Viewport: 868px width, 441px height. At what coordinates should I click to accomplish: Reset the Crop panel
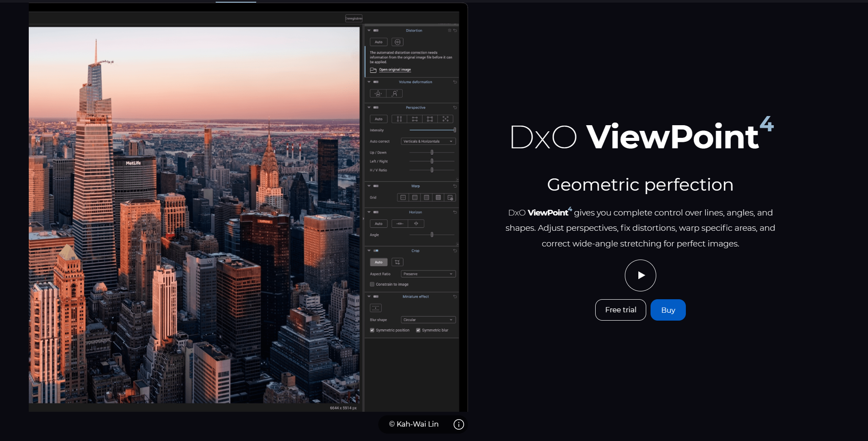coord(455,251)
